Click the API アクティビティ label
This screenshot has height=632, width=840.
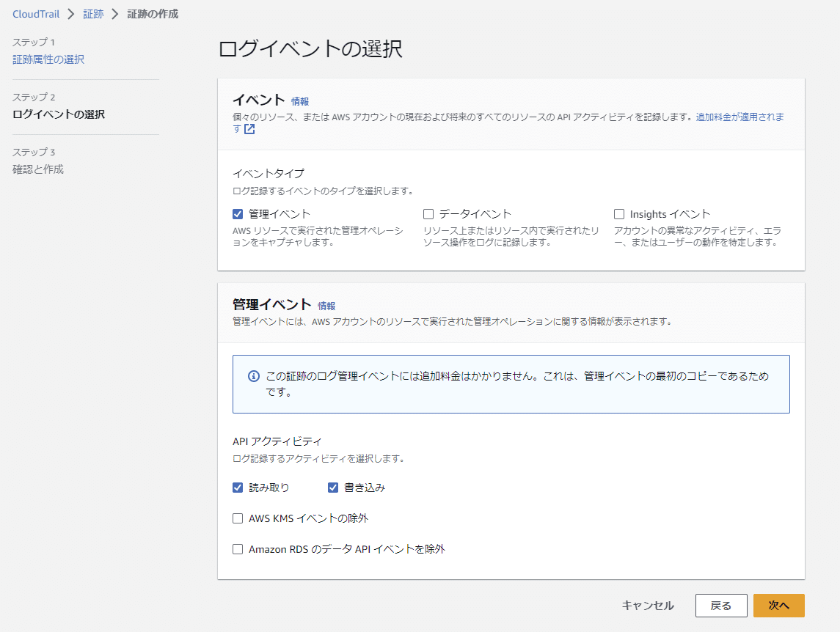pyautogui.click(x=277, y=441)
